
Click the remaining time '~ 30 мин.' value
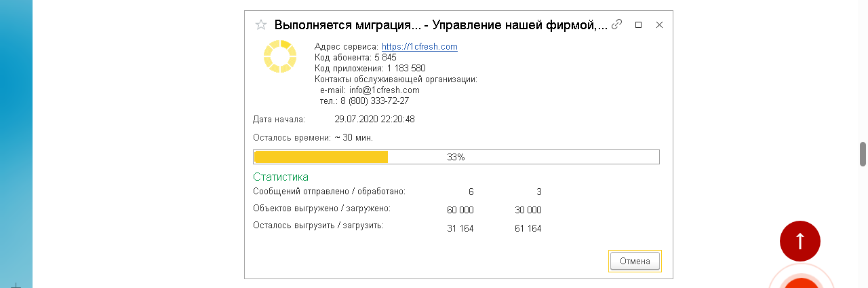(x=354, y=138)
